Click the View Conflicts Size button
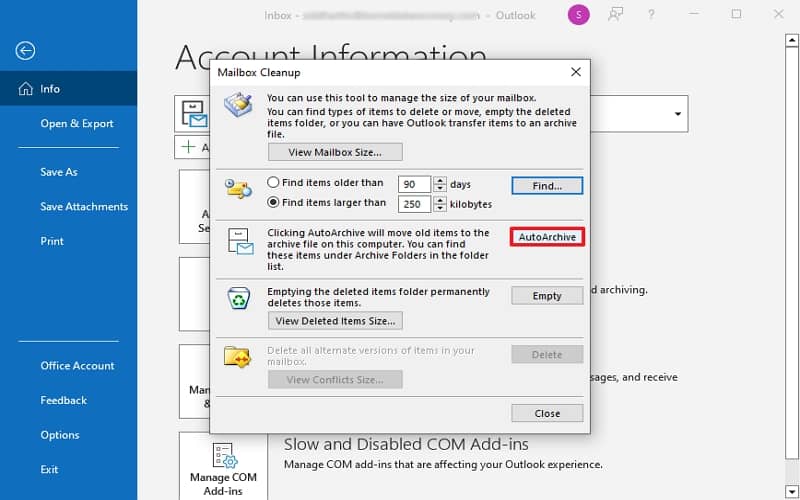The image size is (800, 500). pos(335,380)
